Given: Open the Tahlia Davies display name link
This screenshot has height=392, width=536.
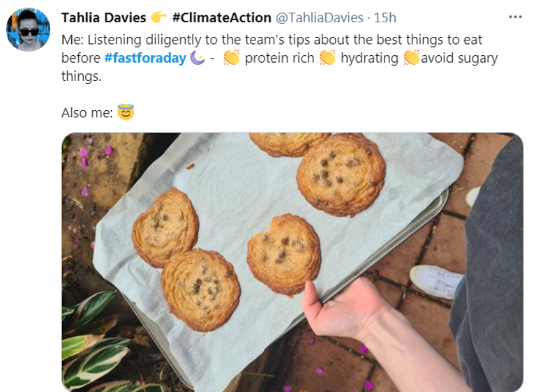Looking at the screenshot, I should [x=104, y=17].
